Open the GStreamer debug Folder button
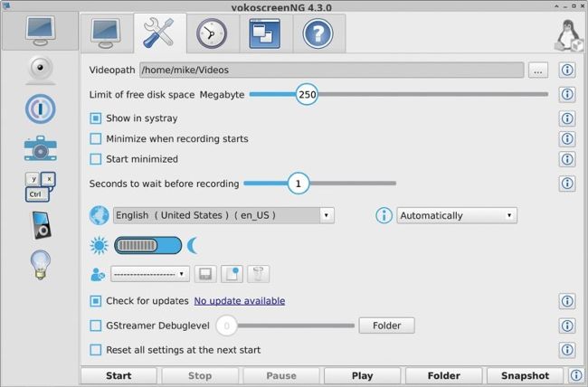Viewport: 588px width, 387px height. 386,326
